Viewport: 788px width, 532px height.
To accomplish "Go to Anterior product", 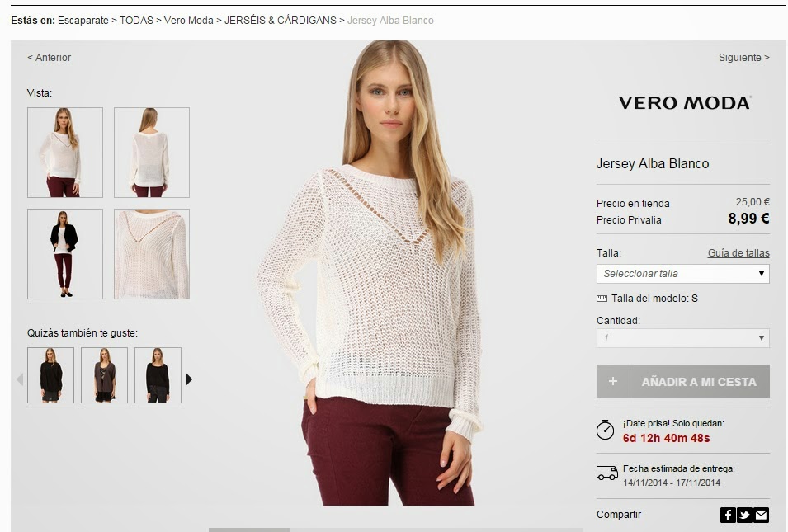I will coord(50,58).
